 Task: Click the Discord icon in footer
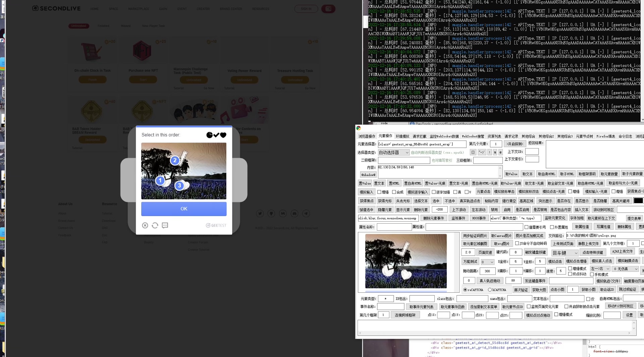pos(294,214)
